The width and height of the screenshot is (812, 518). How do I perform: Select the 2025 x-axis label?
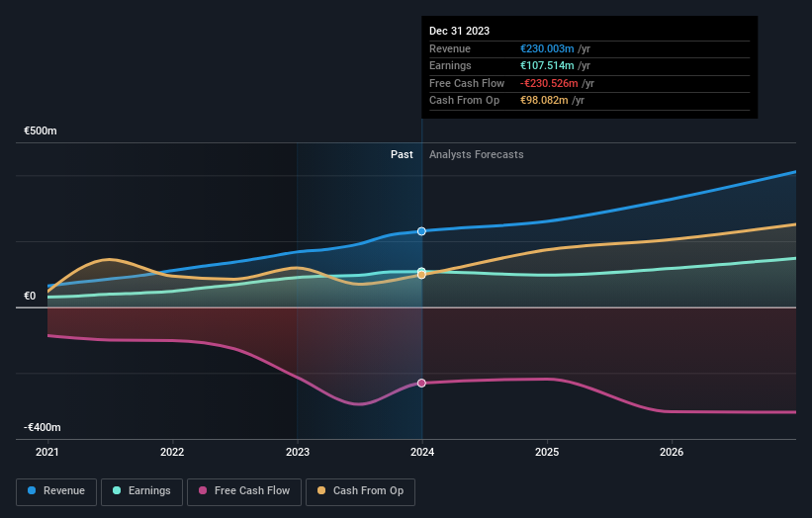[547, 452]
